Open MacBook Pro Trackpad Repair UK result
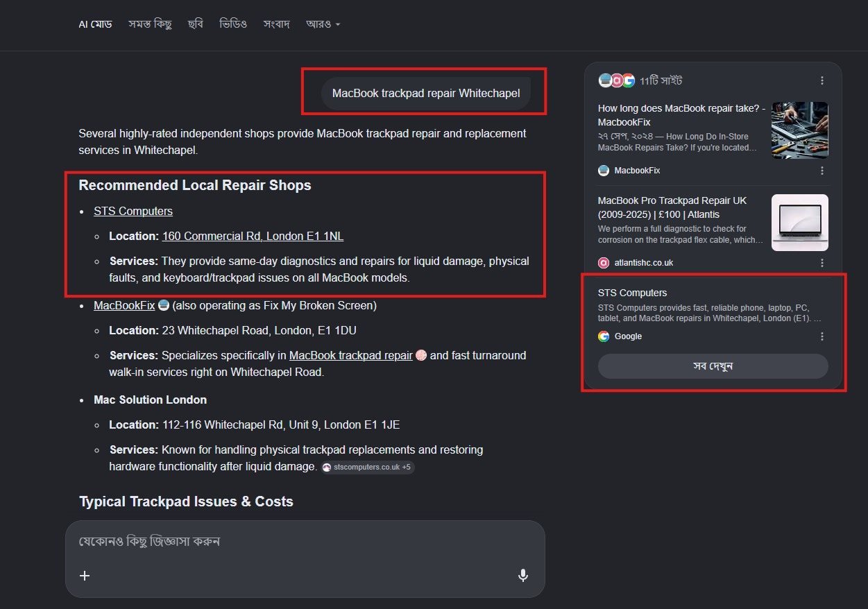Viewport: 868px width, 609px height. [672, 207]
